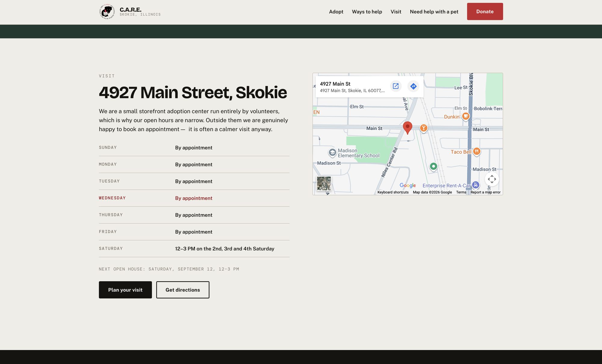This screenshot has width=602, height=364.
Task: Click the Plan your visit button
Action: tap(125, 290)
